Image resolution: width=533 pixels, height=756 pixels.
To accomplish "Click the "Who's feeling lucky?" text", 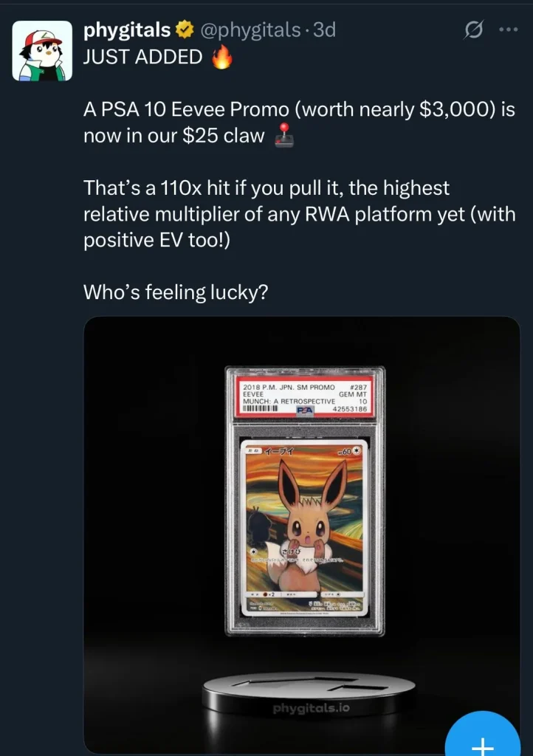I will coord(176,292).
